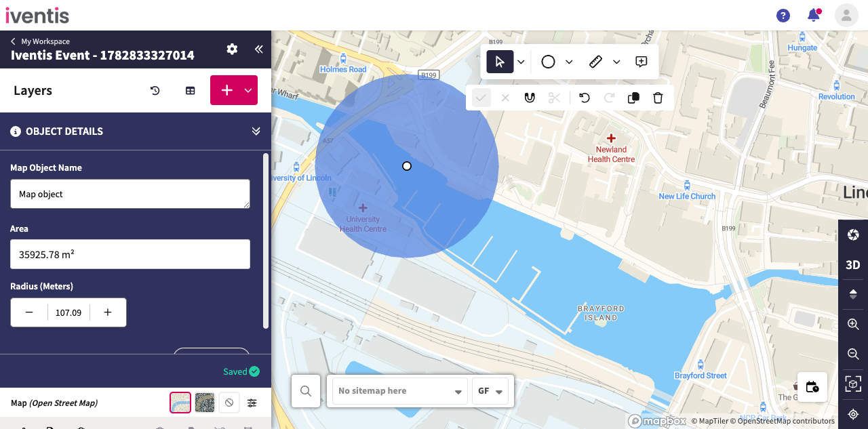The width and height of the screenshot is (868, 429).
Task: Open the data table view icon
Action: click(191, 90)
